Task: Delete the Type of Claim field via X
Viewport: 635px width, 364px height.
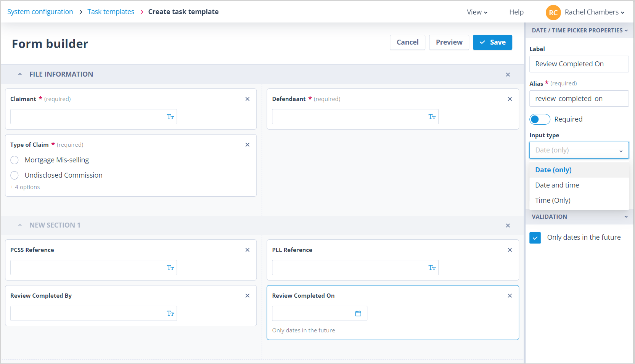Action: 248,145
